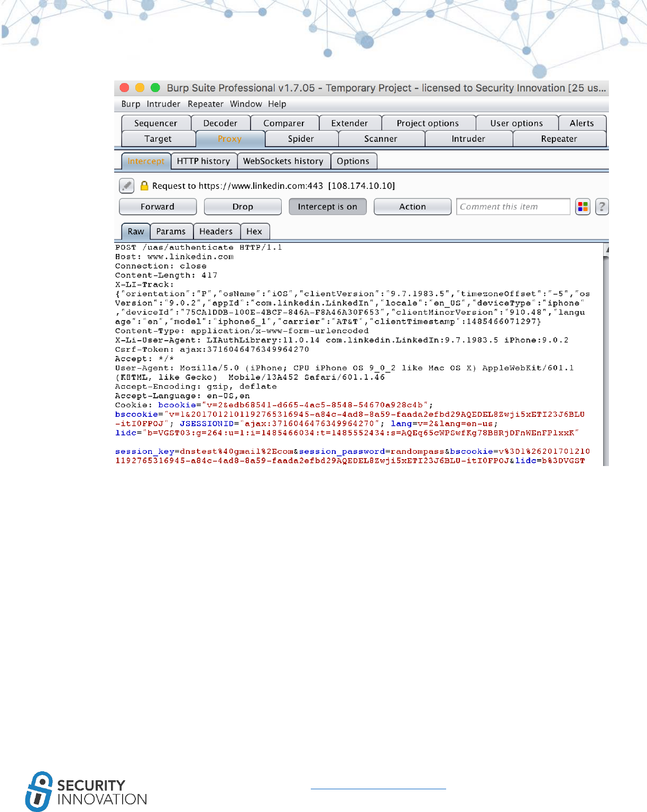
Task: Open the Repeater menu in menu bar
Action: pos(205,104)
